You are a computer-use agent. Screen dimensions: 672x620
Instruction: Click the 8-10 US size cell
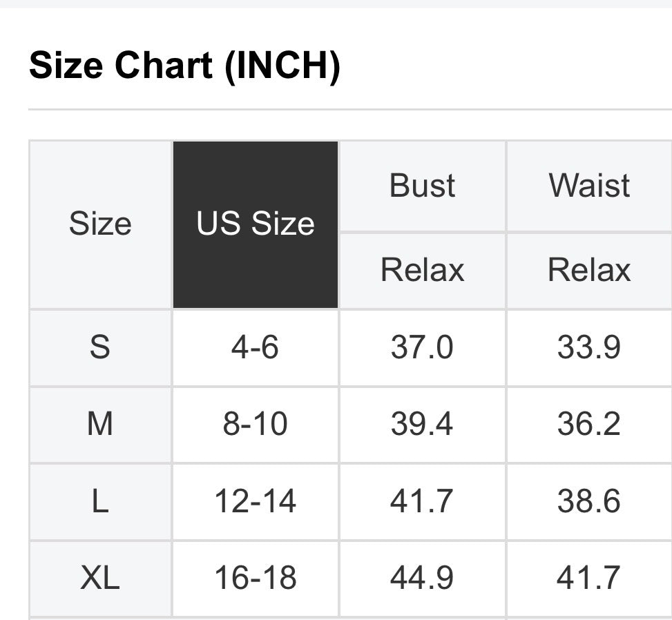tap(256, 424)
